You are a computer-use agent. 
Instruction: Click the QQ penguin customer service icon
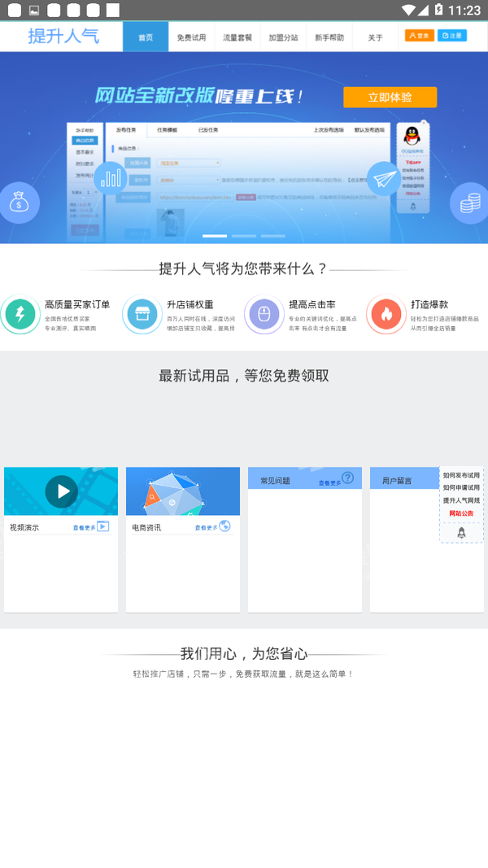(x=412, y=136)
